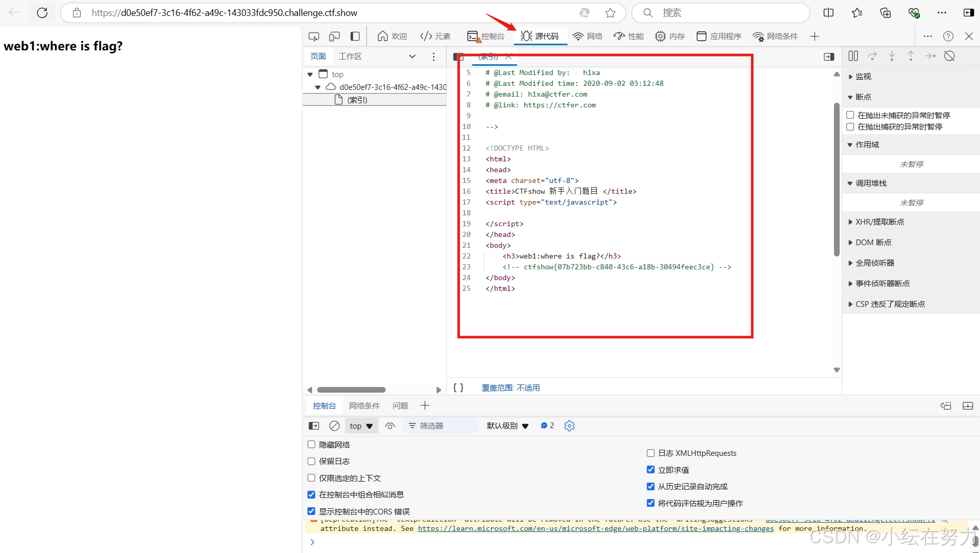This screenshot has height=553, width=980.
Task: Switch to the 工作区 tab
Action: 350,57
